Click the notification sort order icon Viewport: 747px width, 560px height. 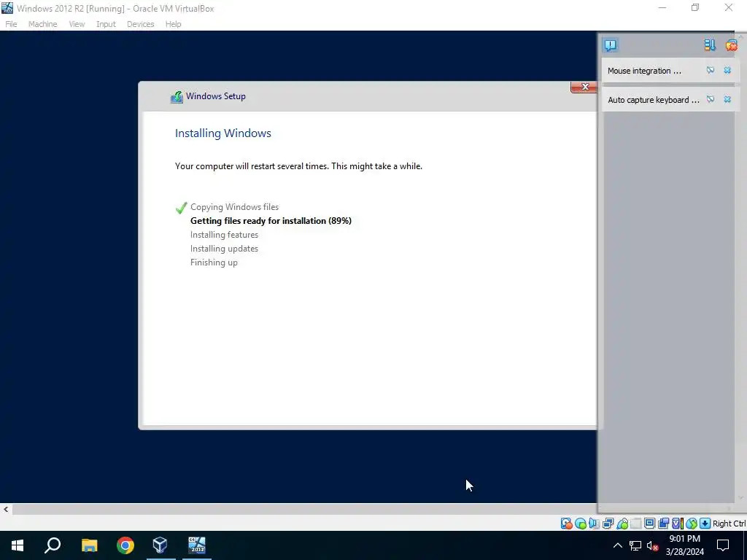710,45
